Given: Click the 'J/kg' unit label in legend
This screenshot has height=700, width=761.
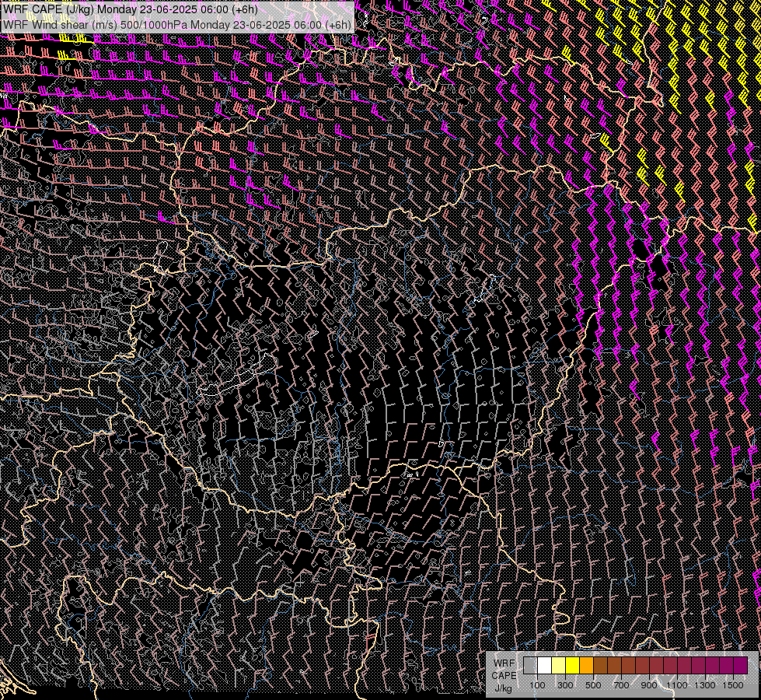Looking at the screenshot, I should pyautogui.click(x=503, y=688).
